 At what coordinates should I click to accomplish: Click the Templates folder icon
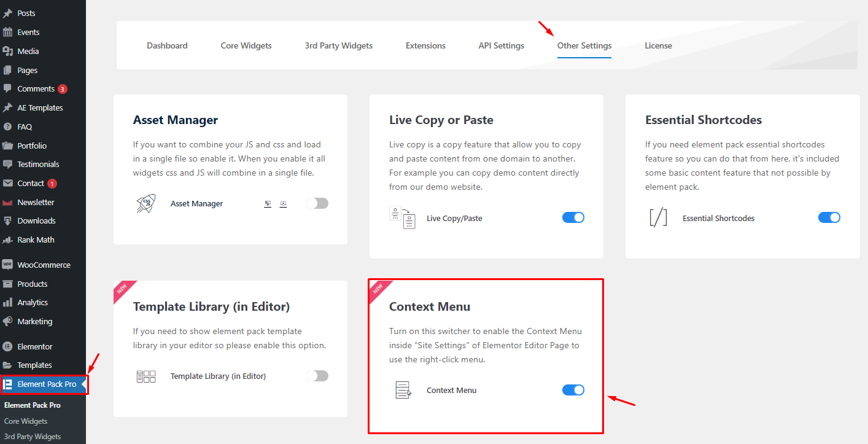pyautogui.click(x=7, y=365)
